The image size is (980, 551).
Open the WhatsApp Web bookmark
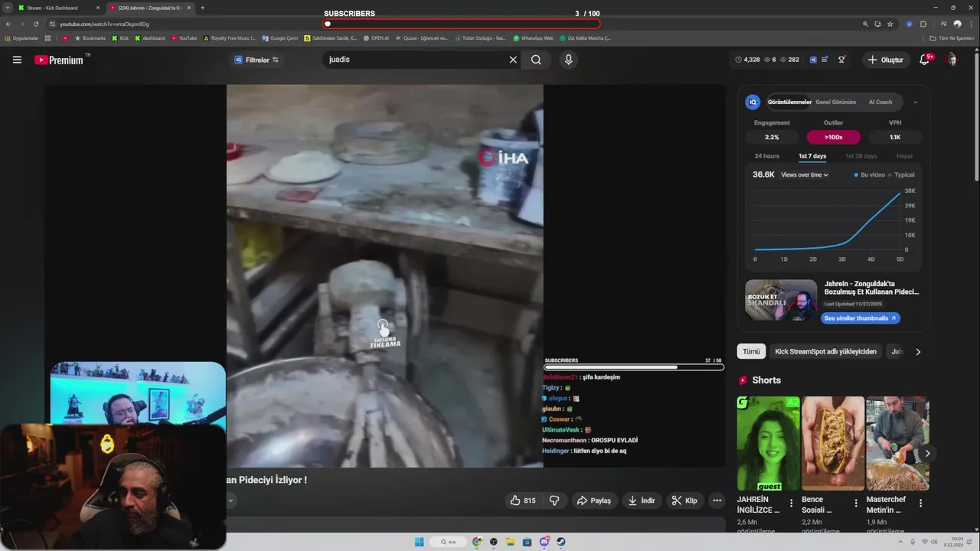coord(533,37)
